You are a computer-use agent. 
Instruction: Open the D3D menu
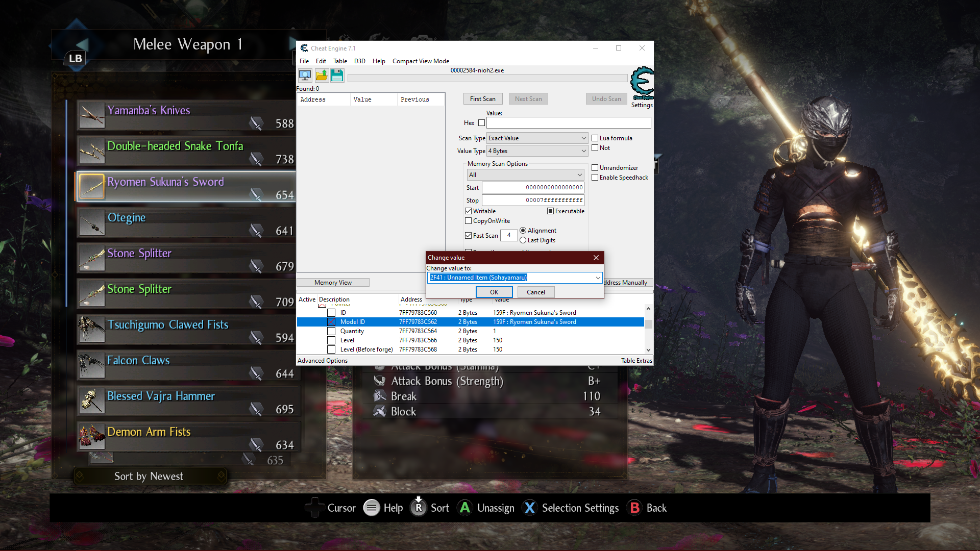click(x=359, y=61)
